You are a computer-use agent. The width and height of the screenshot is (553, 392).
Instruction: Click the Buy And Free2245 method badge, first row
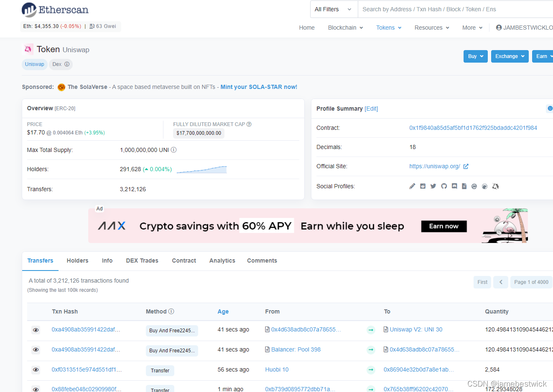tap(172, 331)
